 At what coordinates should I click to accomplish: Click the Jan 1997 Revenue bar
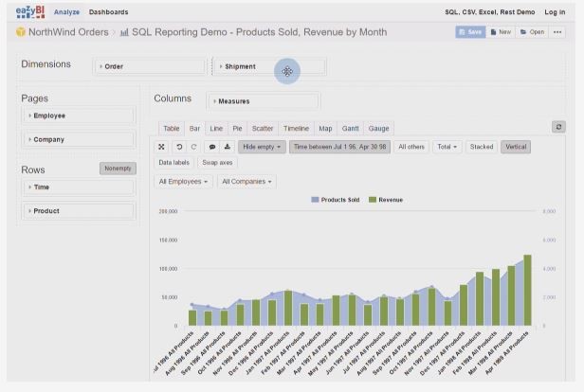coord(288,308)
